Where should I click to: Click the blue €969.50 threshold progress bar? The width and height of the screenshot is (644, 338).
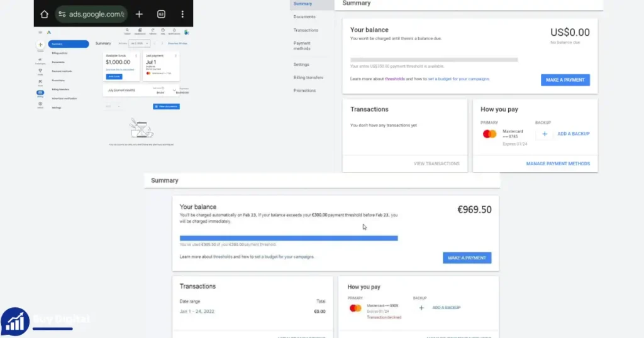point(289,238)
